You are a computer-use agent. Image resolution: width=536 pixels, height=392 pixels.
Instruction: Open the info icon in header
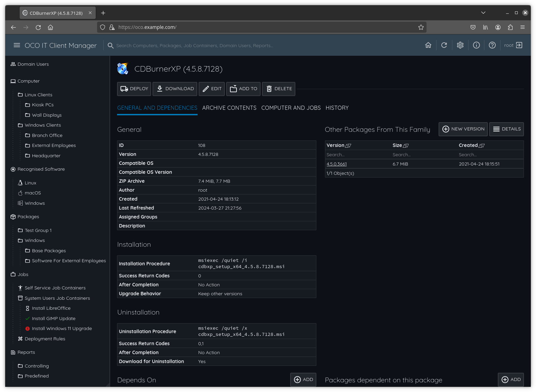[x=476, y=45]
